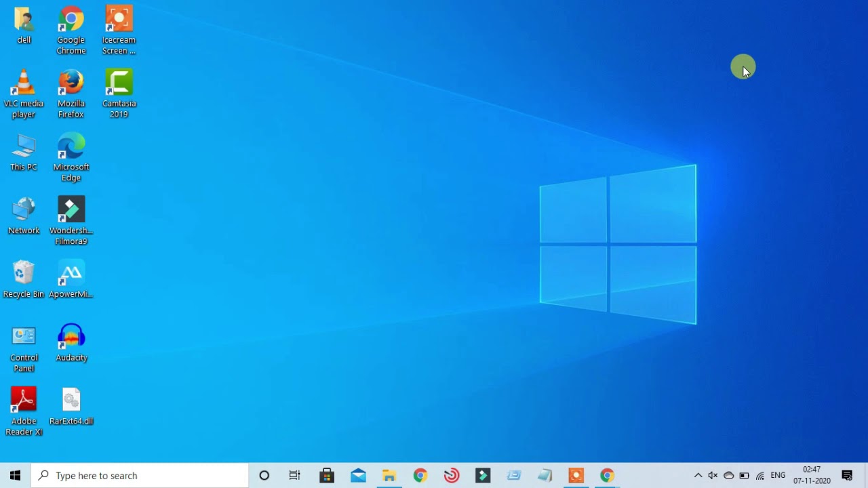868x488 pixels.
Task: Open the Mail app from the taskbar
Action: 358,475
